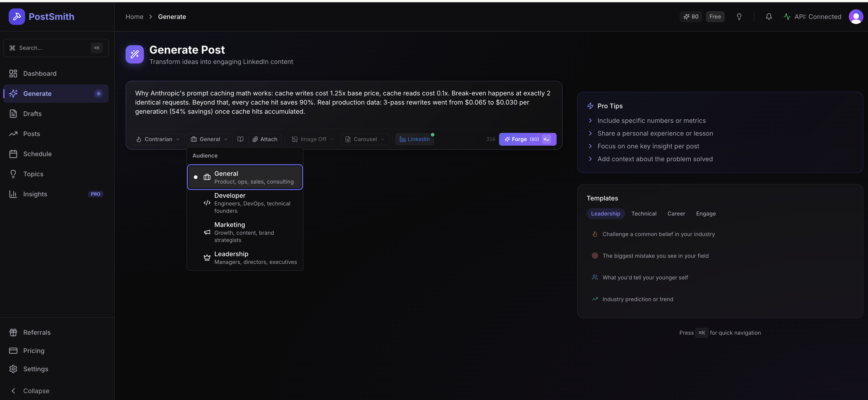Screen dimensions: 868x400
Task: Switch to the Engage templates tab
Action: coord(706,214)
